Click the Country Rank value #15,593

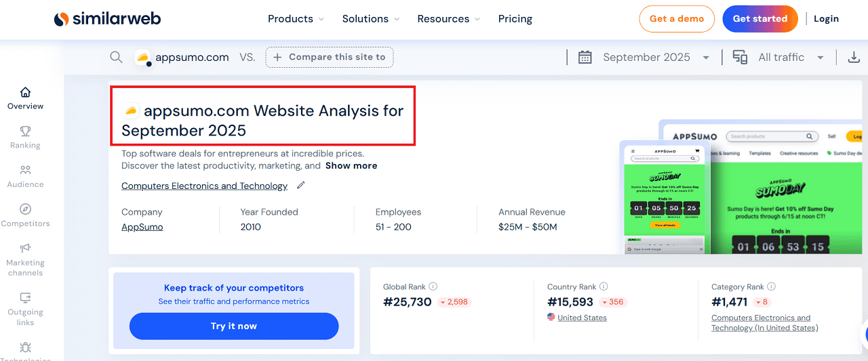570,302
